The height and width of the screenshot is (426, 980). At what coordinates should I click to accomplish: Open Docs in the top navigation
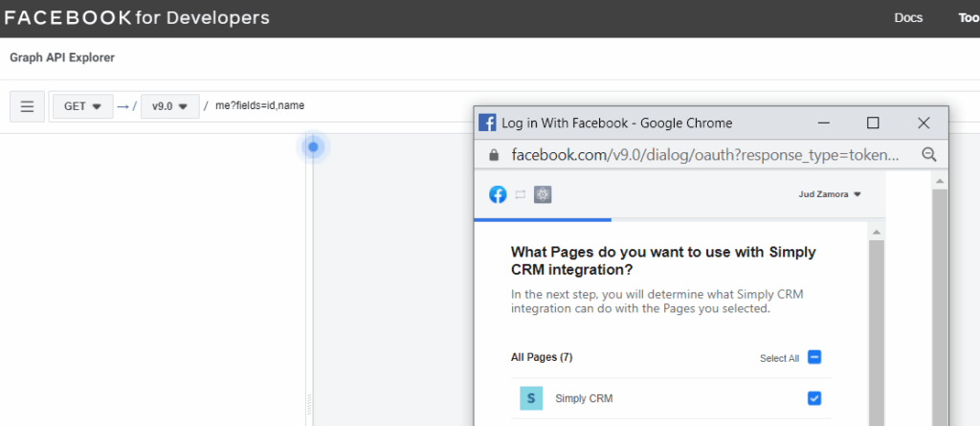[x=908, y=18]
